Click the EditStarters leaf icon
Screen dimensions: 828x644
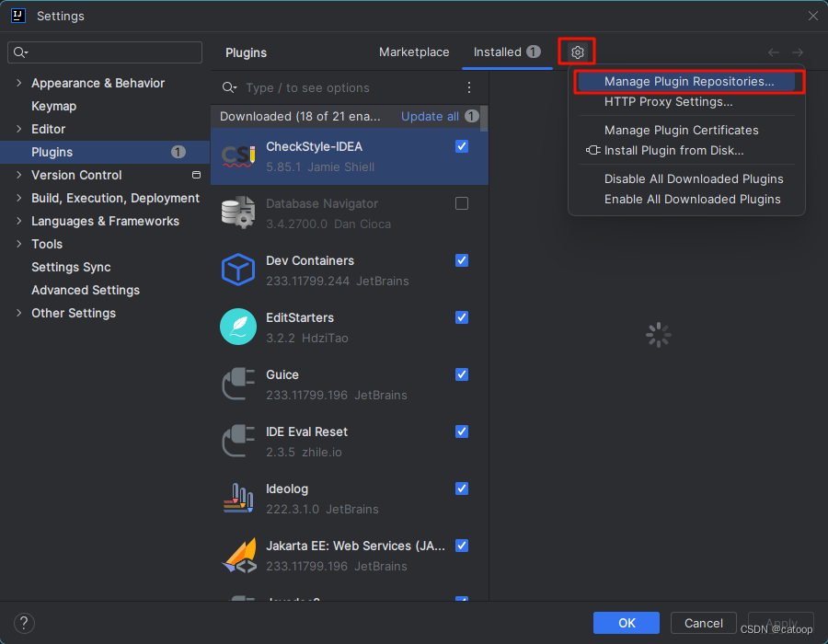[238, 327]
